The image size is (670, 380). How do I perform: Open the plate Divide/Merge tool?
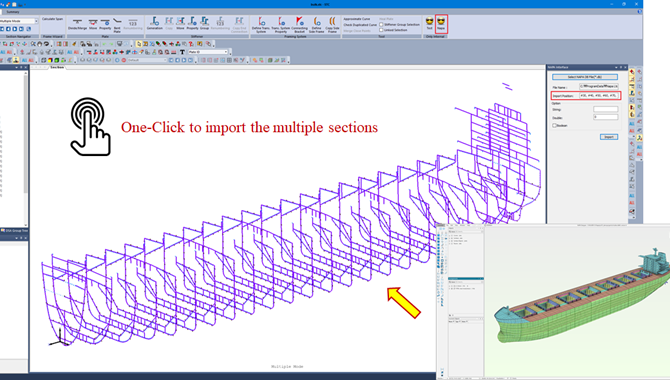click(x=77, y=24)
